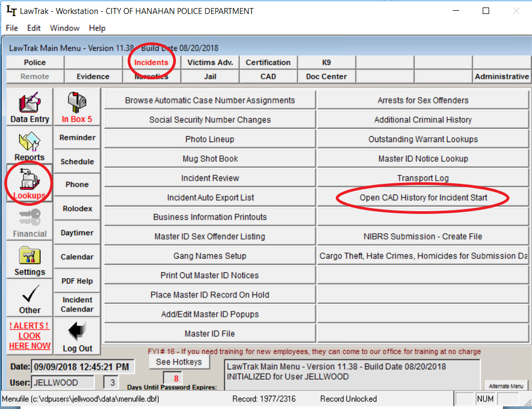Open Social Security Number Changes
This screenshot has height=409, width=532.
[210, 120]
